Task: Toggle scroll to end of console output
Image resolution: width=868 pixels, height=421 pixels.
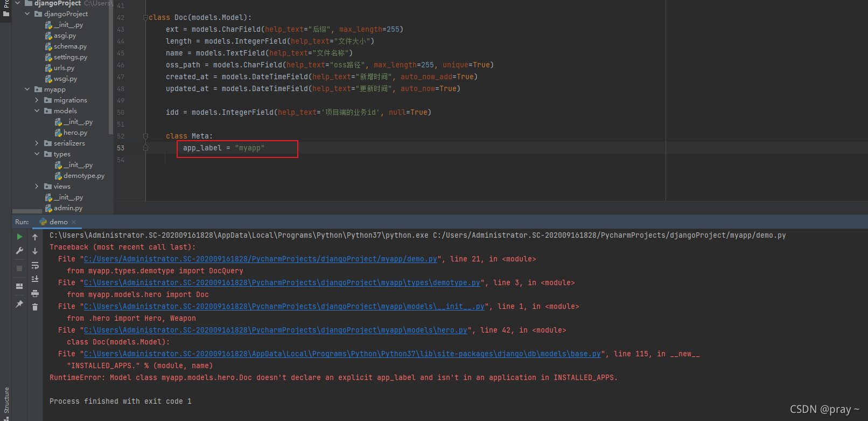Action: [x=35, y=279]
